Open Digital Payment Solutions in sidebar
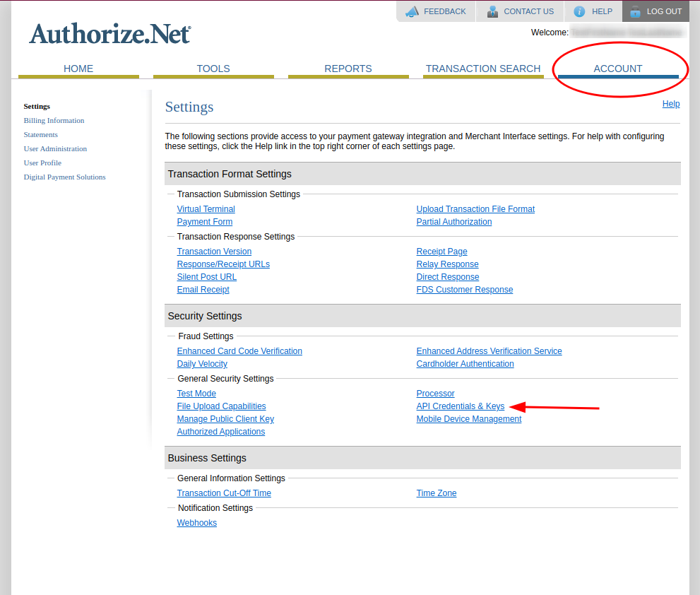The width and height of the screenshot is (700, 595). (65, 177)
